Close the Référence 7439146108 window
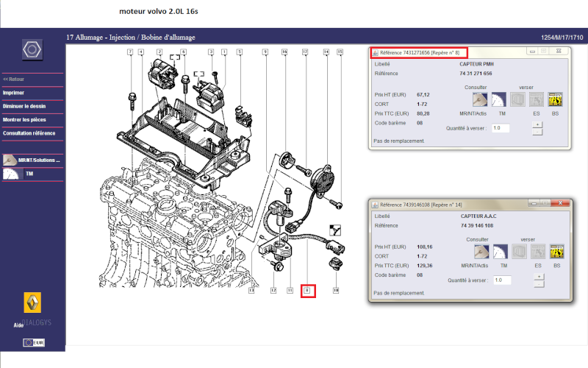The image size is (588, 368). tap(560, 203)
